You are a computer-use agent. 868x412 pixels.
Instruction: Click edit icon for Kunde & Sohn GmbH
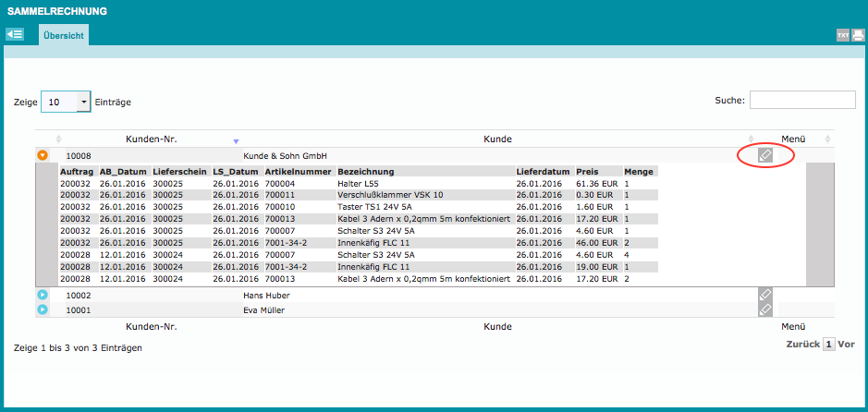pos(764,155)
